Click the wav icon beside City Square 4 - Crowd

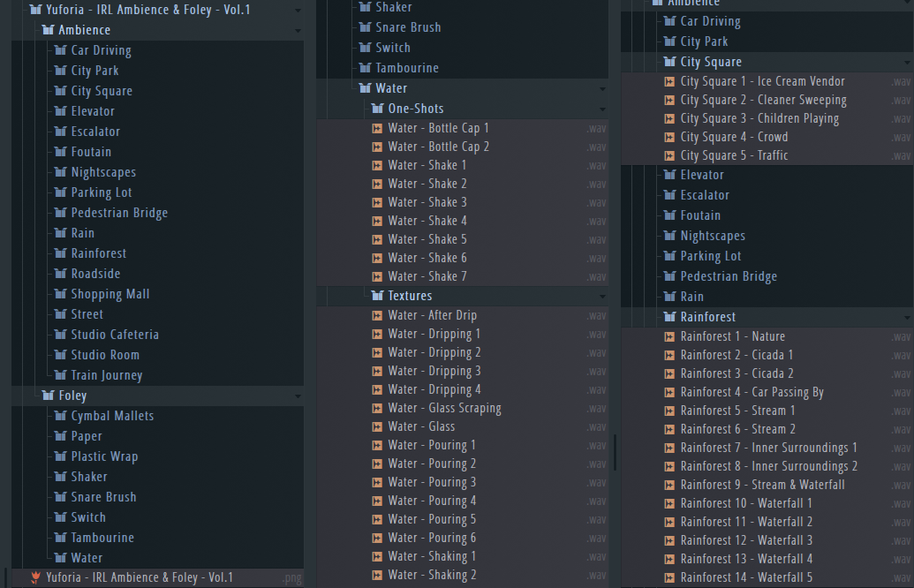click(669, 137)
